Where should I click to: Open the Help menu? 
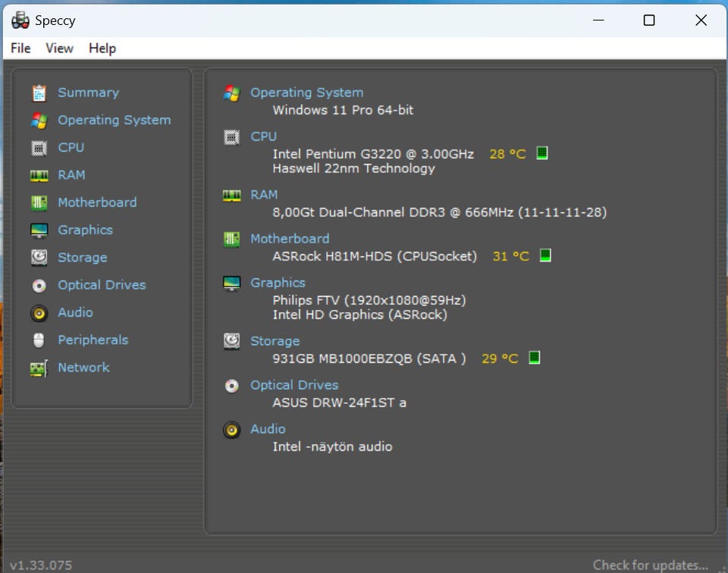pyautogui.click(x=102, y=49)
